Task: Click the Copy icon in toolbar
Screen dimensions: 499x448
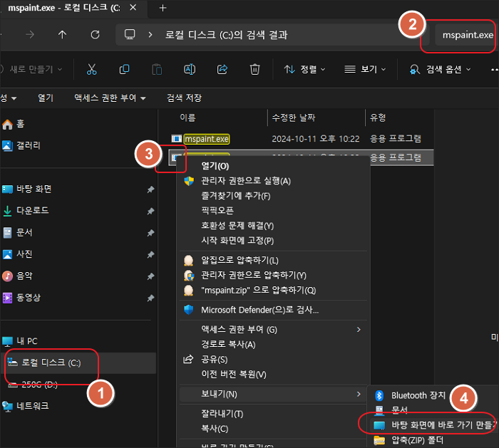Action: pyautogui.click(x=124, y=69)
